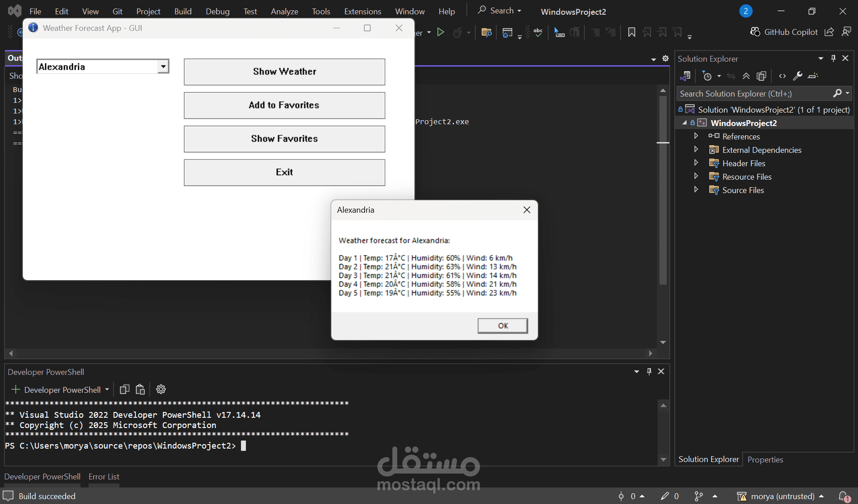Open the Build menu
The image size is (858, 504).
183,11
